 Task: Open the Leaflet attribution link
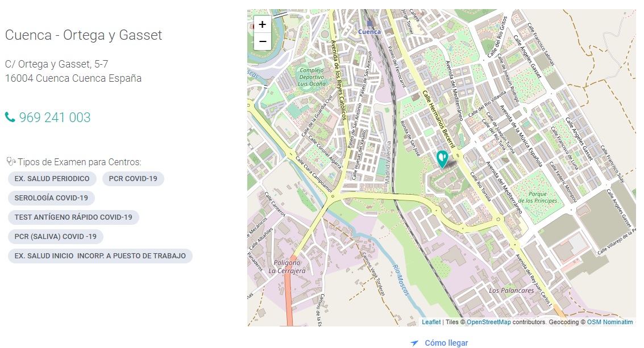coord(431,322)
